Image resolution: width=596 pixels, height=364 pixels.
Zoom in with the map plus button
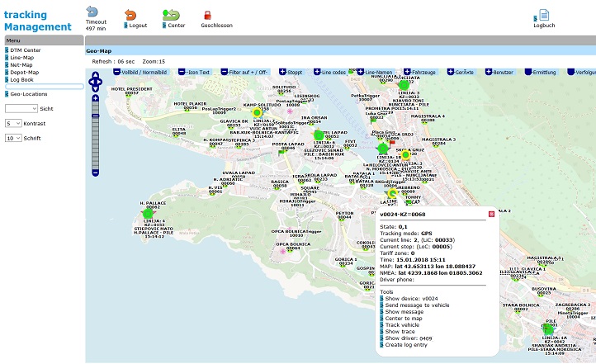(95, 99)
